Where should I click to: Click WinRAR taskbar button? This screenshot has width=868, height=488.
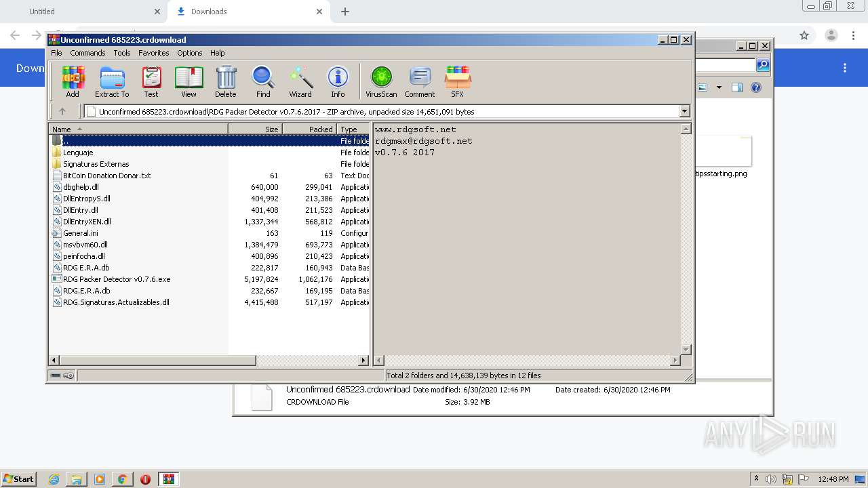[169, 479]
